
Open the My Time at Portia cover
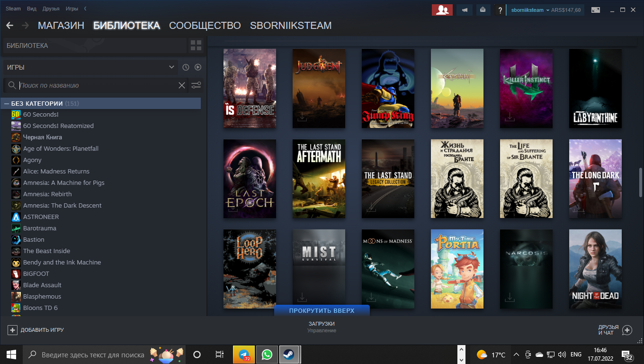[457, 269]
